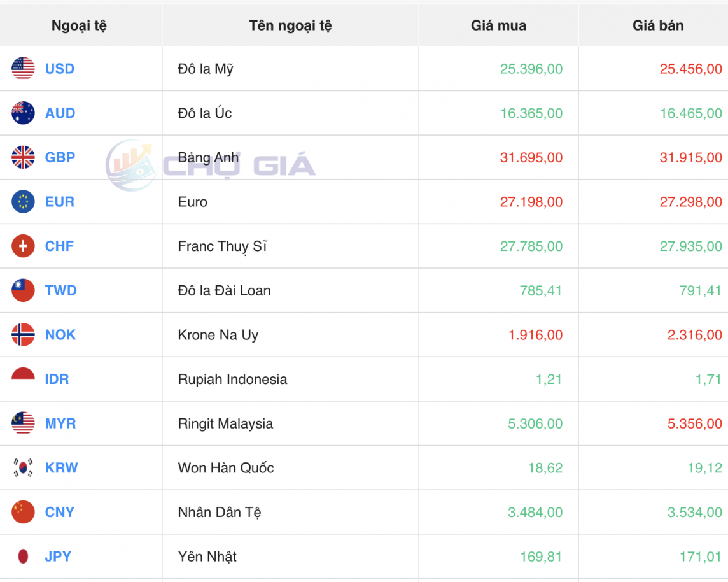Click the USD American flag icon
Viewport: 728px width, 582px height.
pyautogui.click(x=22, y=68)
